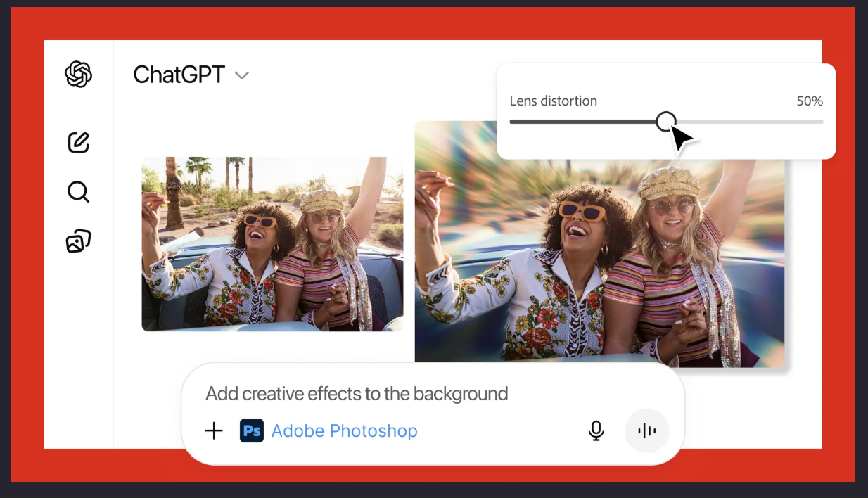This screenshot has width=868, height=498.
Task: Click the plus icon to add attachments
Action: 214,431
